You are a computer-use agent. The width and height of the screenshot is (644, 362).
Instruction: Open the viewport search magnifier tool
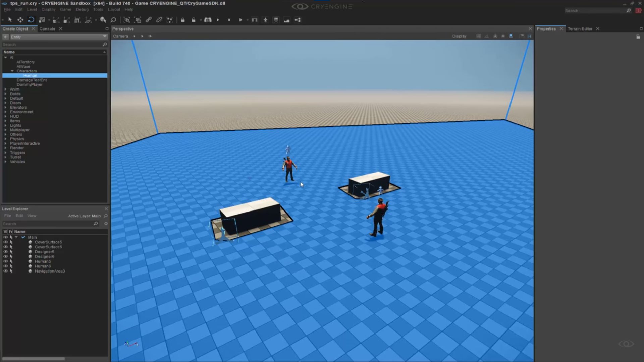113,20
